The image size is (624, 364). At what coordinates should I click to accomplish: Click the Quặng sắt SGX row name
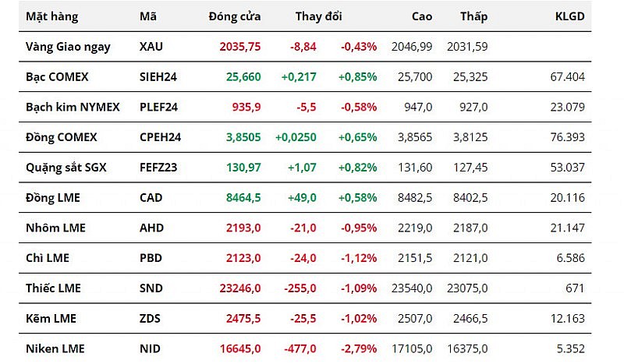click(65, 168)
